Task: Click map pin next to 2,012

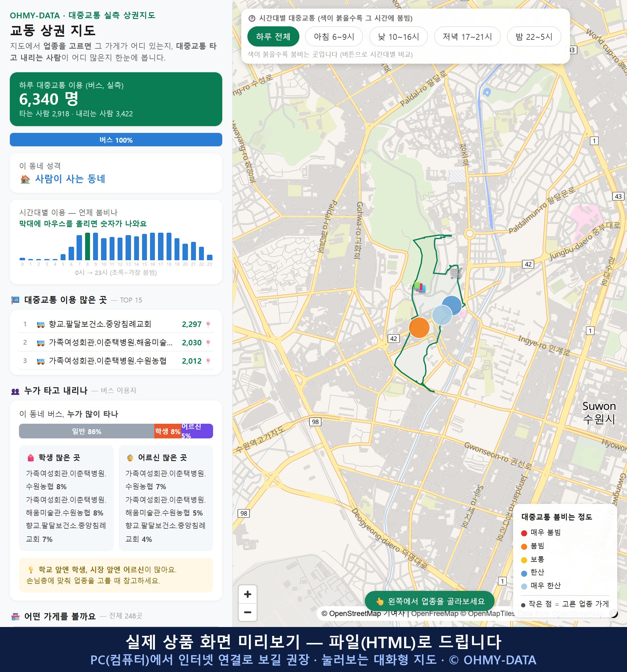Action: (x=208, y=361)
